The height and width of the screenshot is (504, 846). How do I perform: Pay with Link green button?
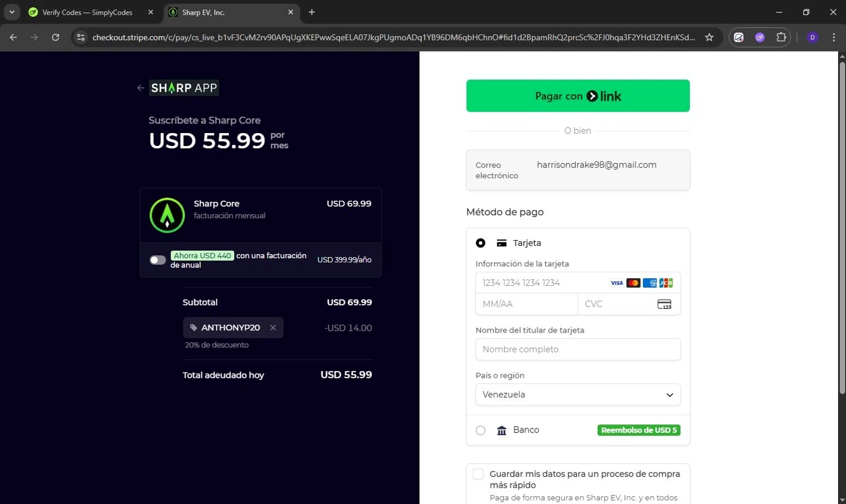578,96
